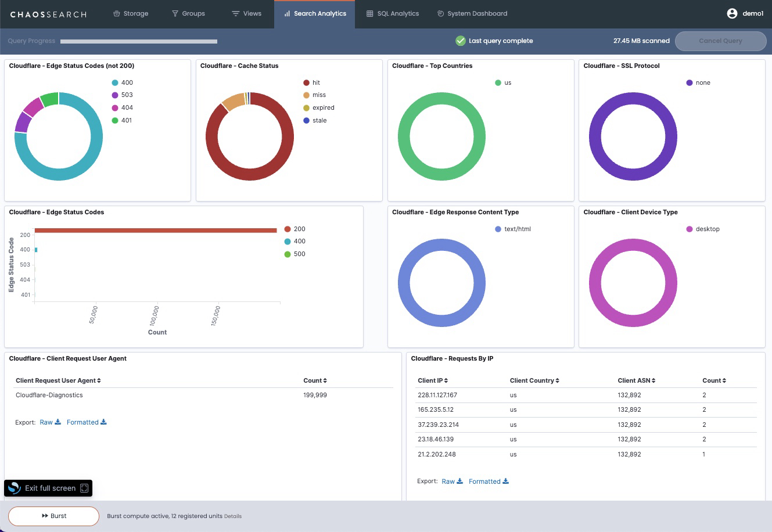Open the System Dashboard tab

click(x=472, y=13)
